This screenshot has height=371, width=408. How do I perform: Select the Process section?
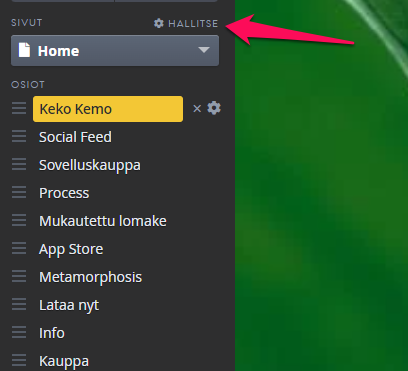coord(64,193)
